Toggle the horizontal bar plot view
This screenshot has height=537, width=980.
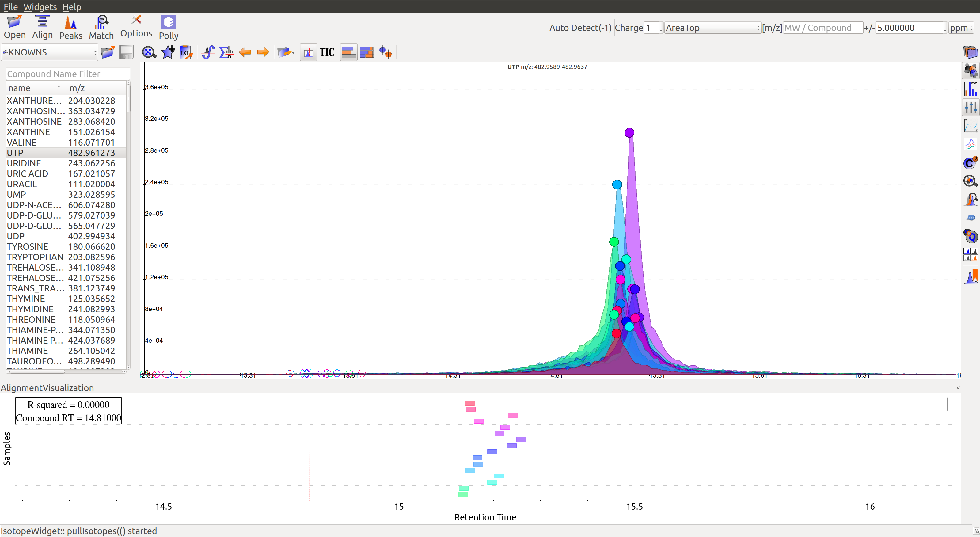pyautogui.click(x=348, y=52)
